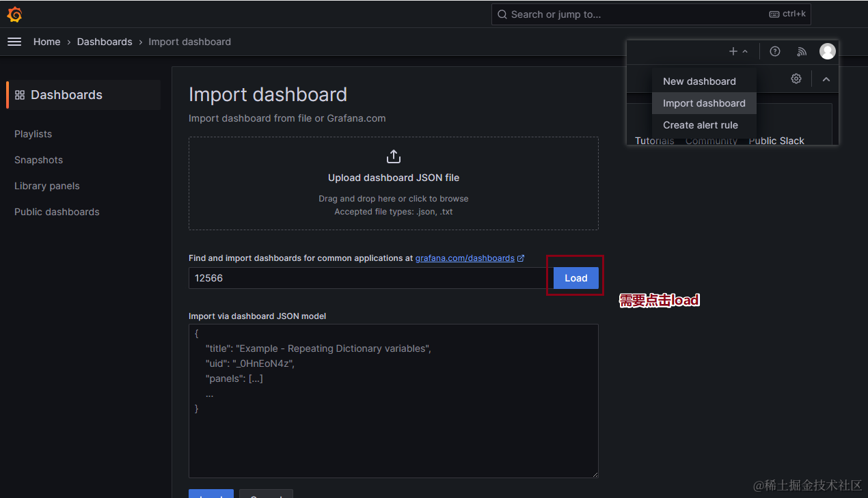Screen dimensions: 868x498
Task: Click inside the dashboard JSON model text area
Action: click(x=394, y=401)
